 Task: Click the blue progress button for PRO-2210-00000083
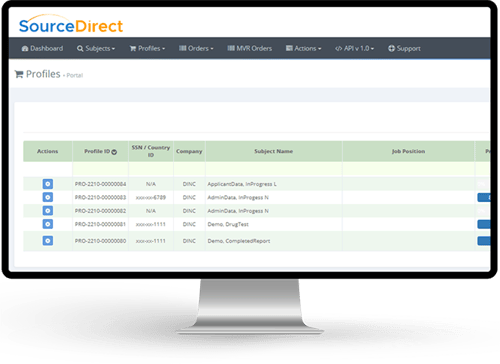coord(484,197)
